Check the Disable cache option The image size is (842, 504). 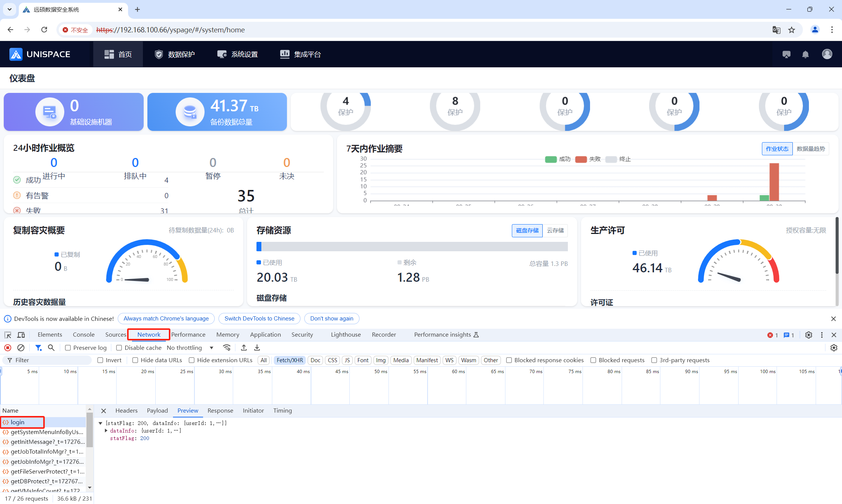[119, 348]
